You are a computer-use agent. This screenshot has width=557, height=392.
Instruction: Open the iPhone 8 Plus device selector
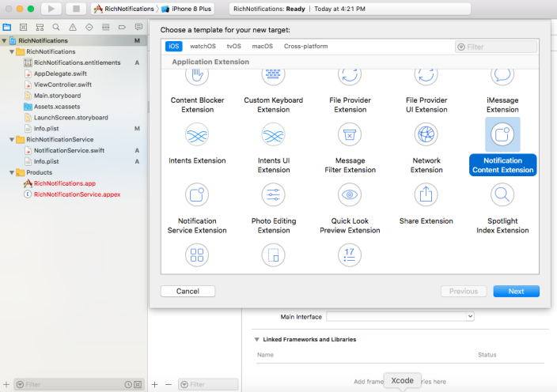coord(187,9)
